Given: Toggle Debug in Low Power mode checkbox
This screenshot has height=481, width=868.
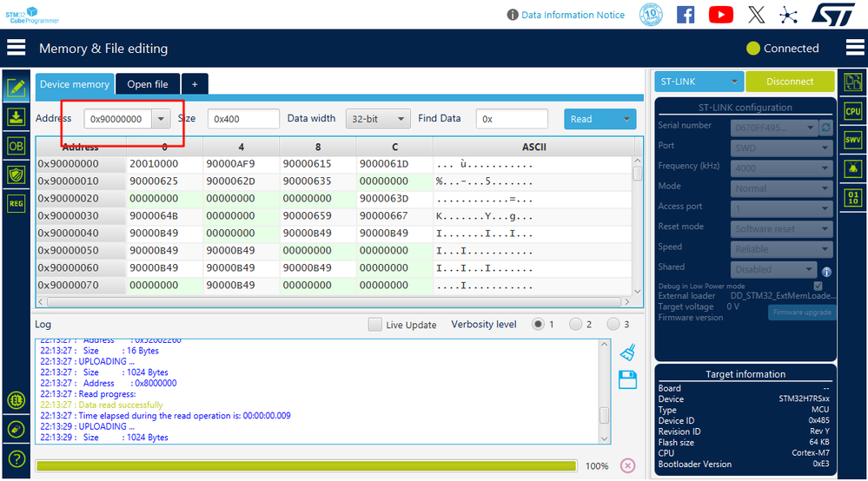Looking at the screenshot, I should 818,286.
